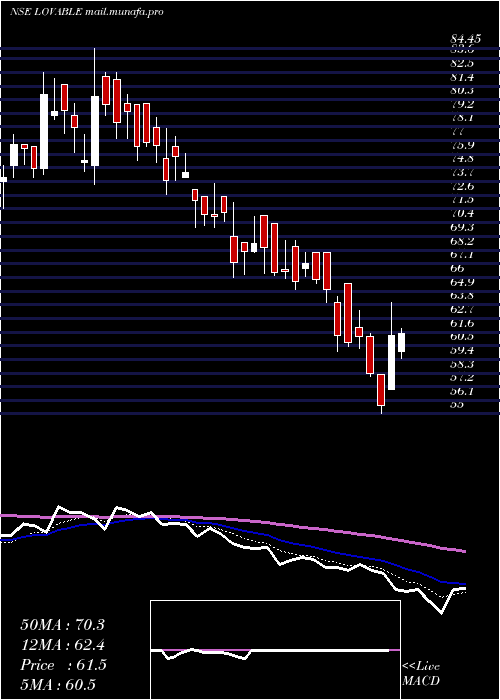Viewport: 500px width, 700px height.
Task: Click the 69.3 price axis label
Action: [x=462, y=227]
